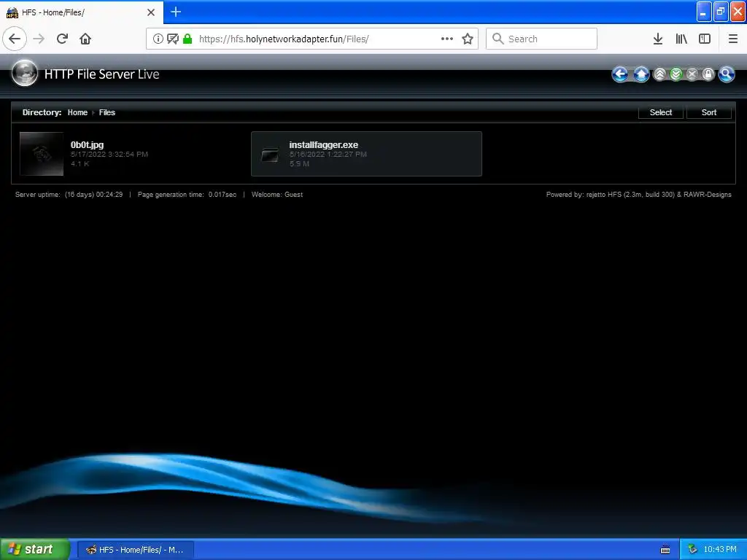The width and height of the screenshot is (747, 560).
Task: Click the Sort button
Action: click(709, 112)
